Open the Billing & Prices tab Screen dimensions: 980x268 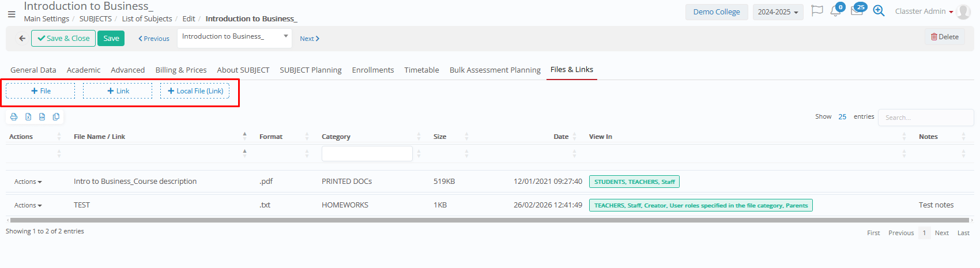click(x=180, y=70)
